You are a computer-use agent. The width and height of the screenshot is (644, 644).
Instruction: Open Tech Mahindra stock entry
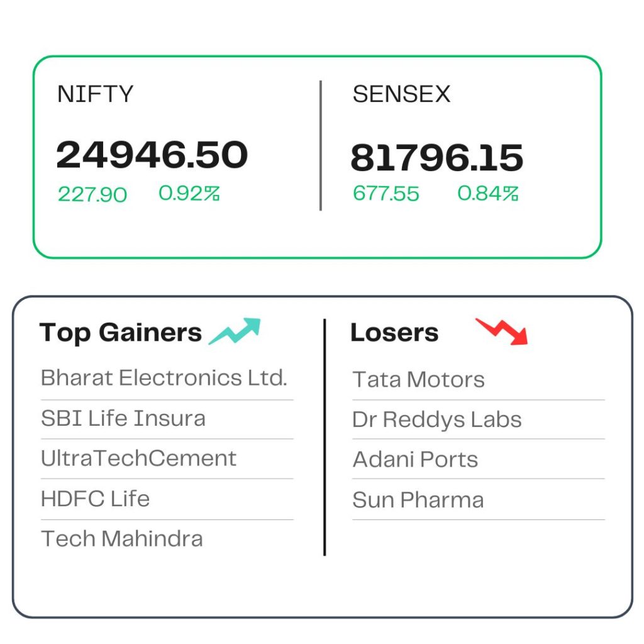(x=122, y=538)
